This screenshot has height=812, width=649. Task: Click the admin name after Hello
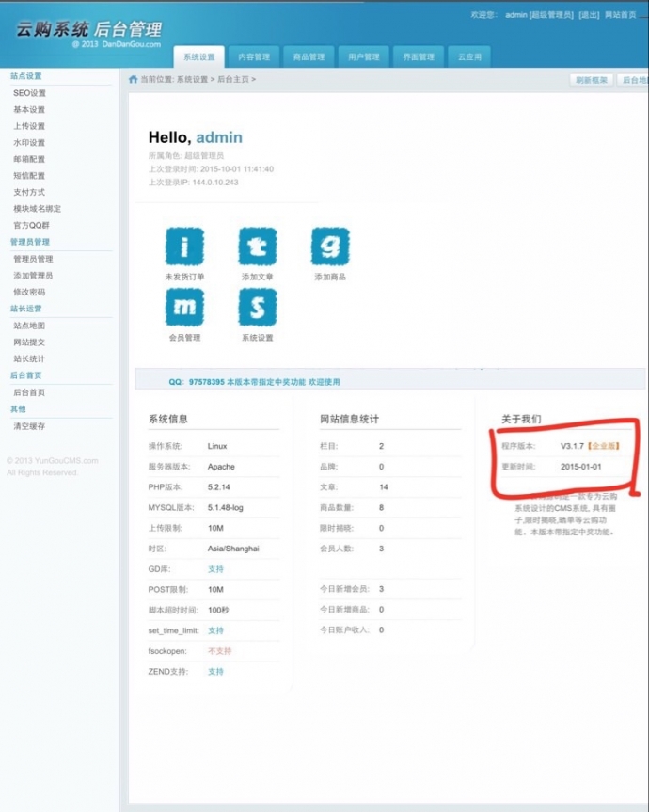tap(219, 137)
